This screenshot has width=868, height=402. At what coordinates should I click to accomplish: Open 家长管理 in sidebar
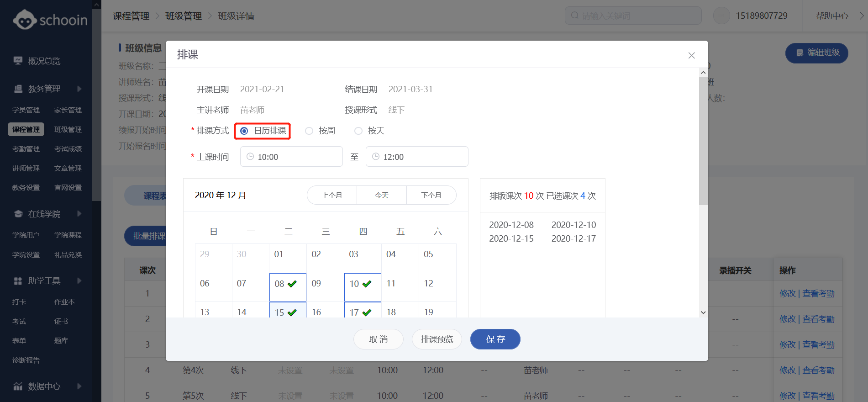tap(68, 110)
